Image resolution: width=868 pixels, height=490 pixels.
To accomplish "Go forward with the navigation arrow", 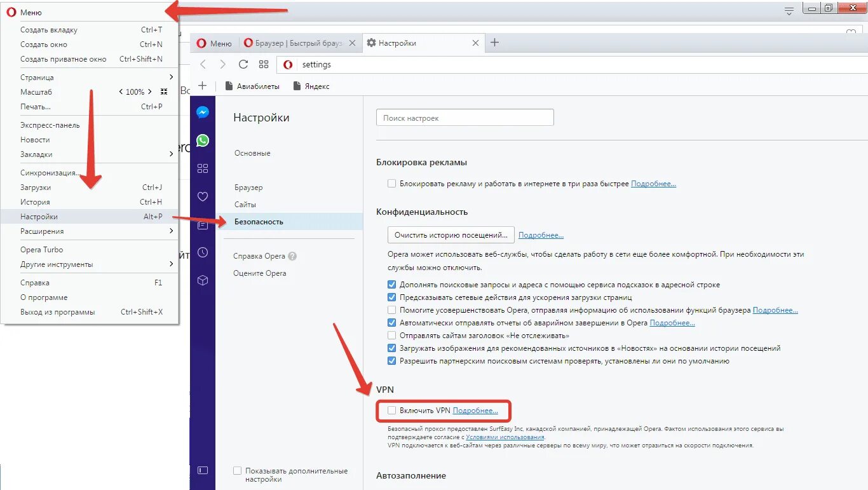I will tap(222, 64).
